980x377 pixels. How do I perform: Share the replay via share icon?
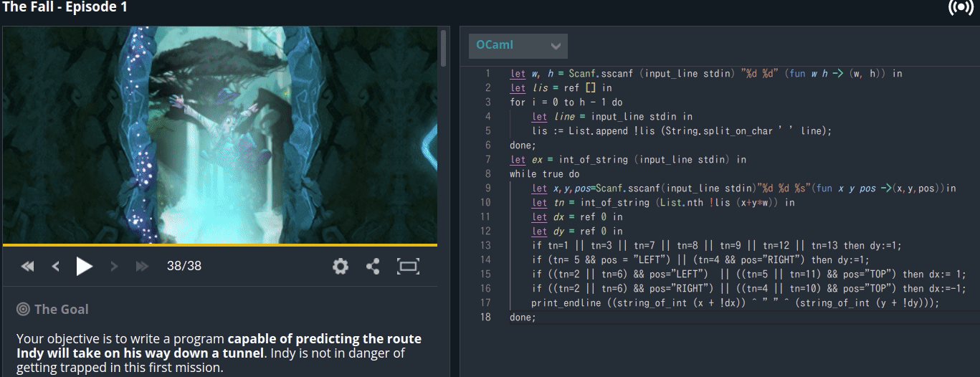373,267
